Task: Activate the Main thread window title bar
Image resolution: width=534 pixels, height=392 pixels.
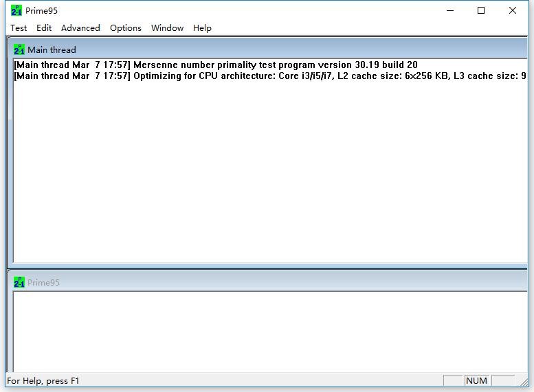Action: (267, 49)
